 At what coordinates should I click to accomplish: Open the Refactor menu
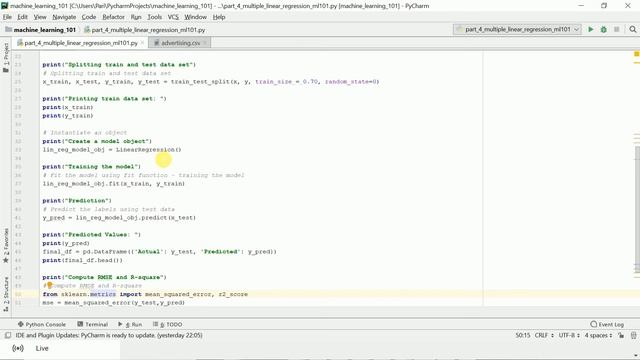tap(113, 17)
